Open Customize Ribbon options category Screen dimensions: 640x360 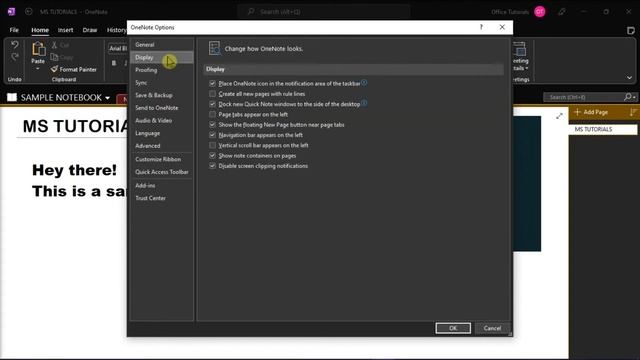(x=162, y=159)
